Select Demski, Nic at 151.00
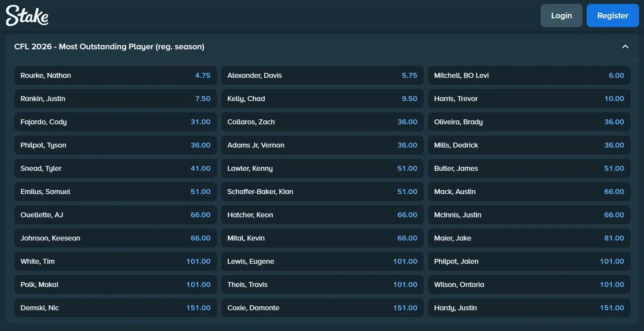This screenshot has height=331, width=644. (115, 308)
